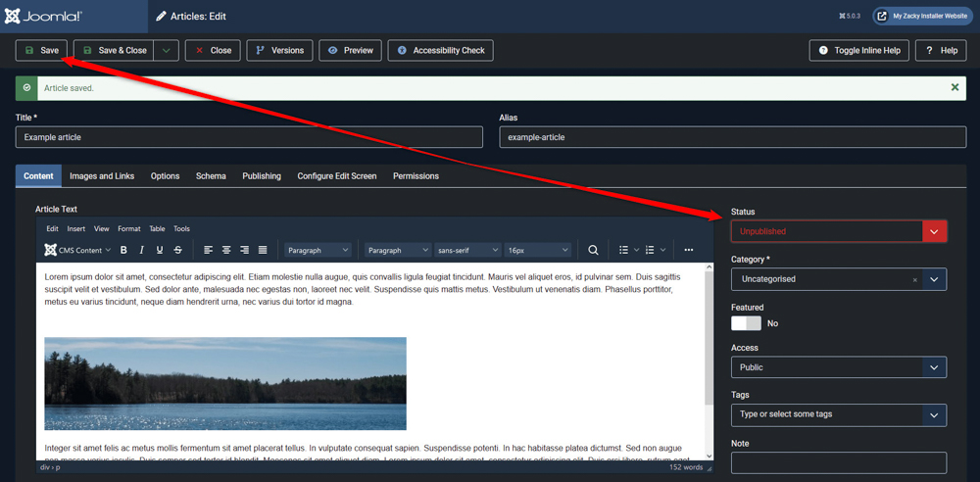Image resolution: width=980 pixels, height=482 pixels.
Task: Open the editor Tools menu
Action: [182, 229]
